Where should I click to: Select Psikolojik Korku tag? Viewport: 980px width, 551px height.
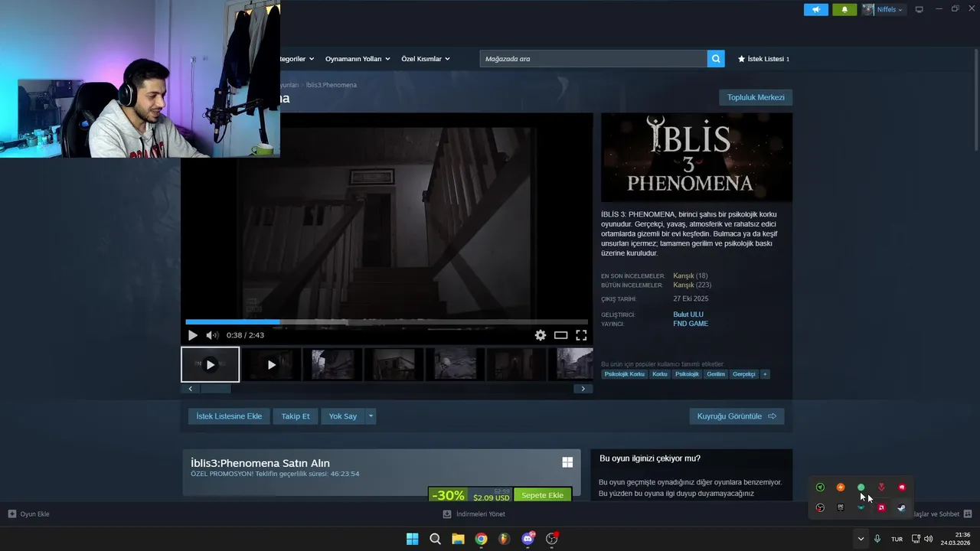pos(625,374)
